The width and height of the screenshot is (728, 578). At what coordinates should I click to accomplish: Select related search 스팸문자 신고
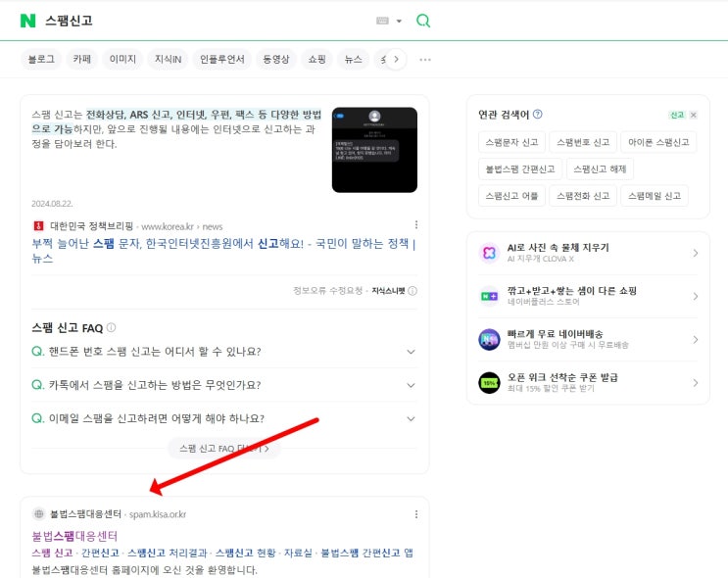pyautogui.click(x=511, y=142)
